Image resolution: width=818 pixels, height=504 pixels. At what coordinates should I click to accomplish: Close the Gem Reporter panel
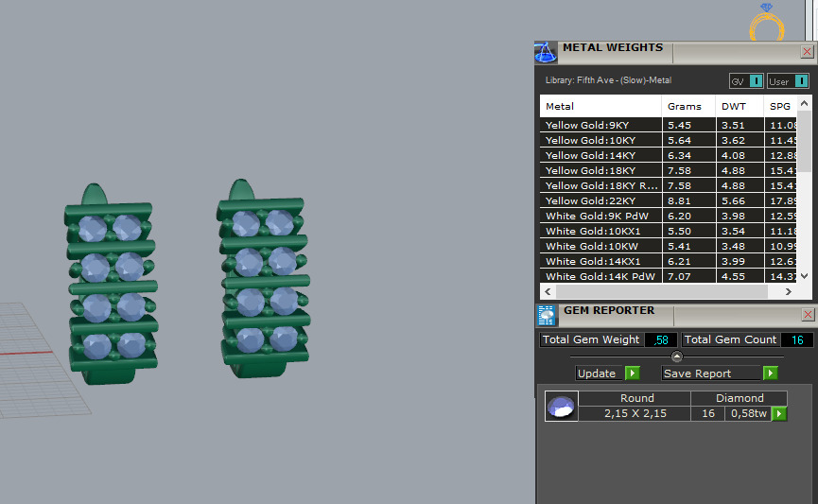pos(808,315)
